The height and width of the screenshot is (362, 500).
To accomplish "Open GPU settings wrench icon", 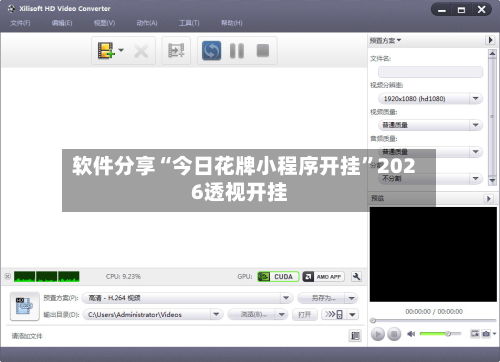I will [x=356, y=277].
